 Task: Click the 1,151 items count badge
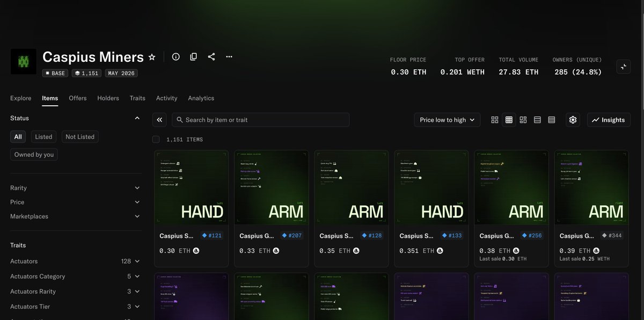pos(86,73)
